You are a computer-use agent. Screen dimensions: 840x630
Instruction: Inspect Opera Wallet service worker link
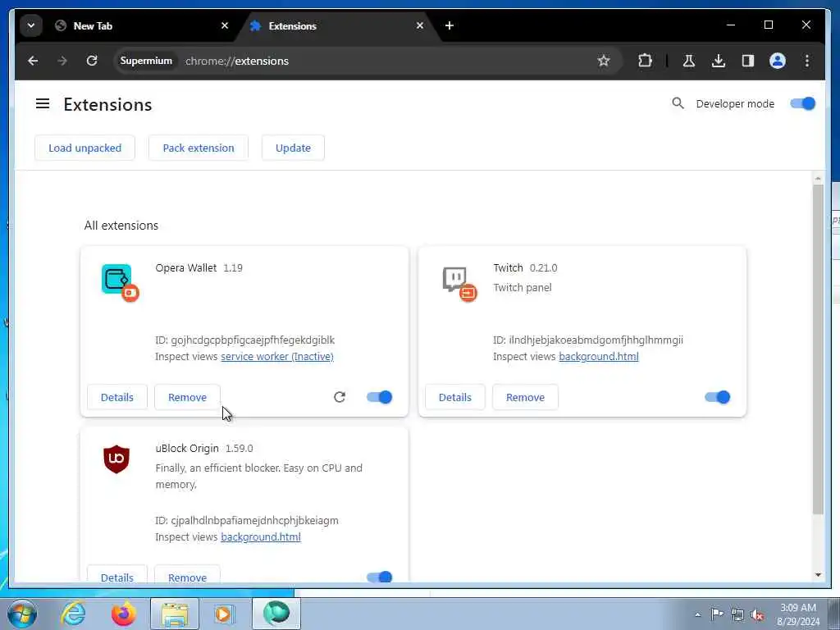pos(277,356)
